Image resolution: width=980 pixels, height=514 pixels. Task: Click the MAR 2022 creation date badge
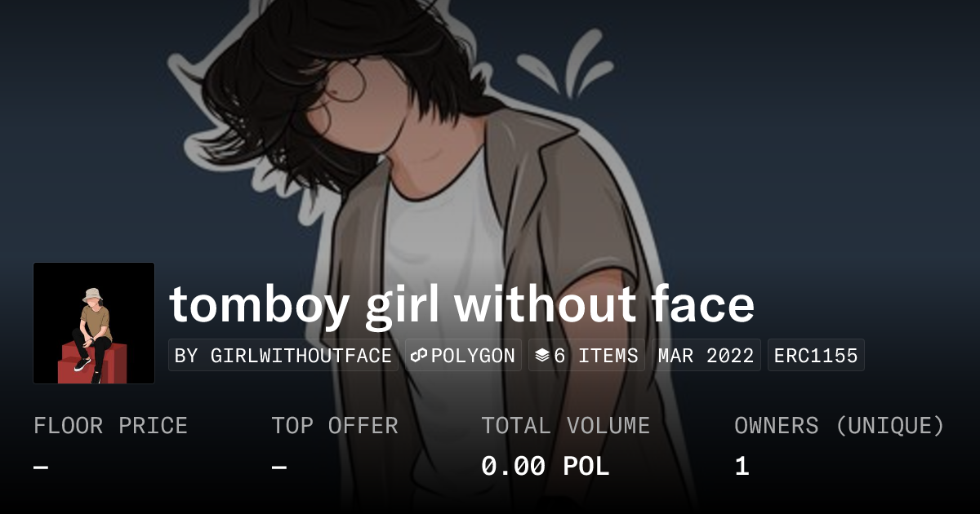(706, 356)
